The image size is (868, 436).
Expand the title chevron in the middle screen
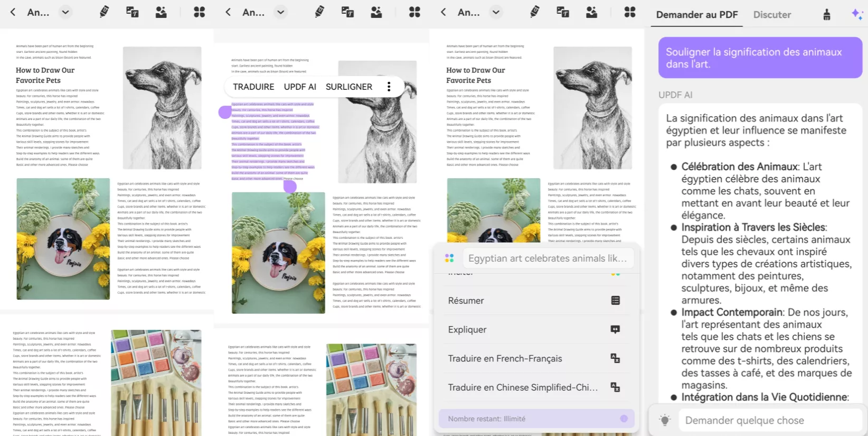click(x=280, y=12)
